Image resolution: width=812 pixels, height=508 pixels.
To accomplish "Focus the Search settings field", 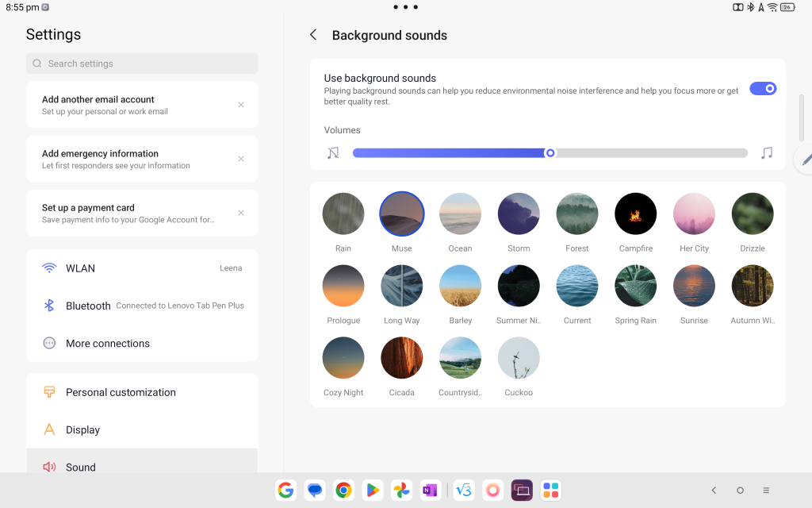I will pyautogui.click(x=142, y=63).
